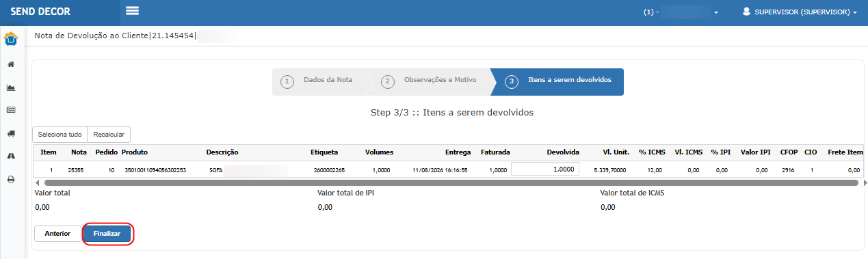Click the Etiqueta column header
Image resolution: width=868 pixels, height=259 pixels.
pos(324,152)
